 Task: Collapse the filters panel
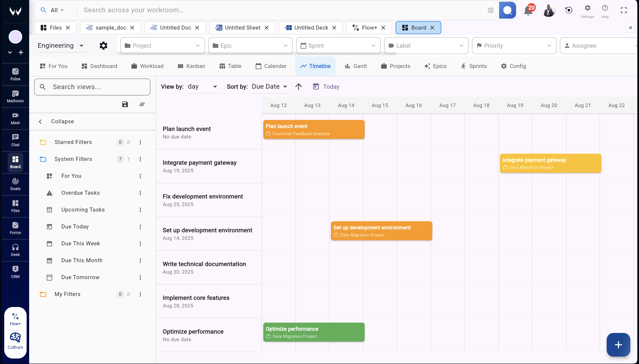coord(56,121)
